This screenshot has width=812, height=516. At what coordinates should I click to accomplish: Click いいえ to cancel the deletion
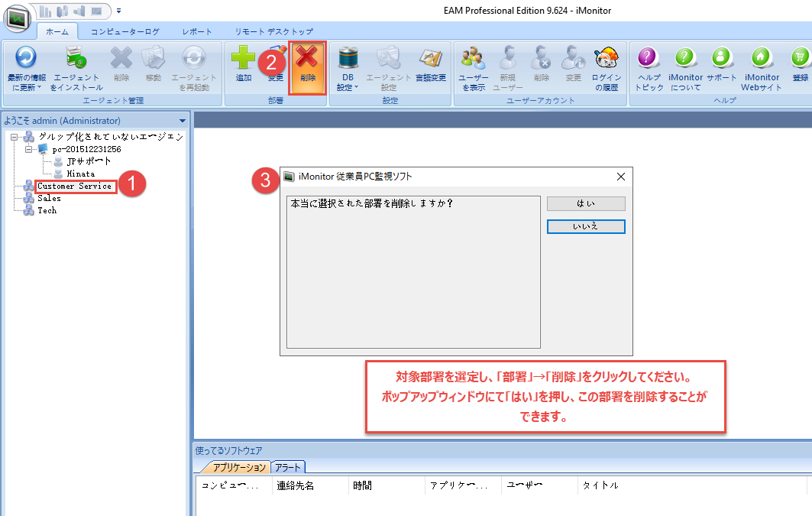click(x=586, y=226)
